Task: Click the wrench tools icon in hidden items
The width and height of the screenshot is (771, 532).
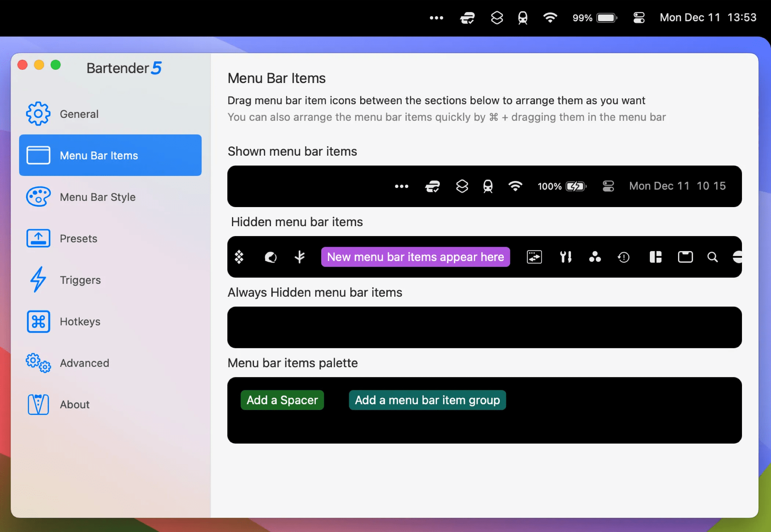Action: click(566, 257)
